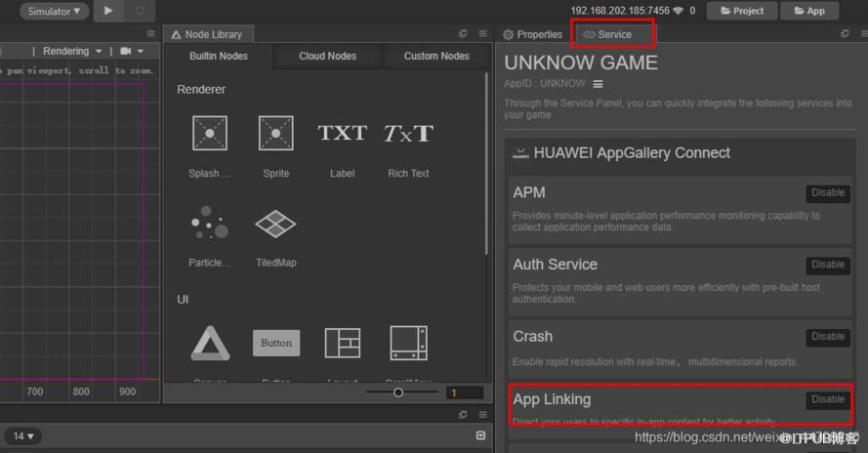
Task: Open the bottom panel hamburger menu
Action: click(482, 414)
